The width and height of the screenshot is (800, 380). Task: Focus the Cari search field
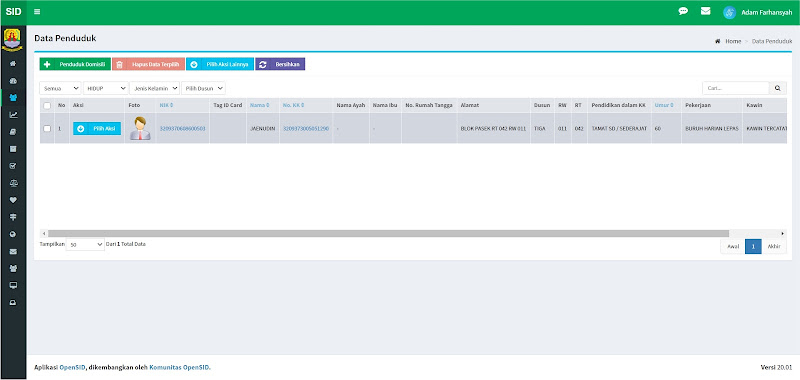[x=736, y=88]
